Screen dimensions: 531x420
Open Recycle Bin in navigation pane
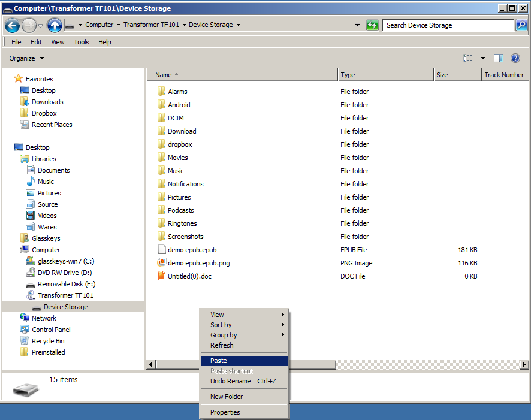coord(48,341)
